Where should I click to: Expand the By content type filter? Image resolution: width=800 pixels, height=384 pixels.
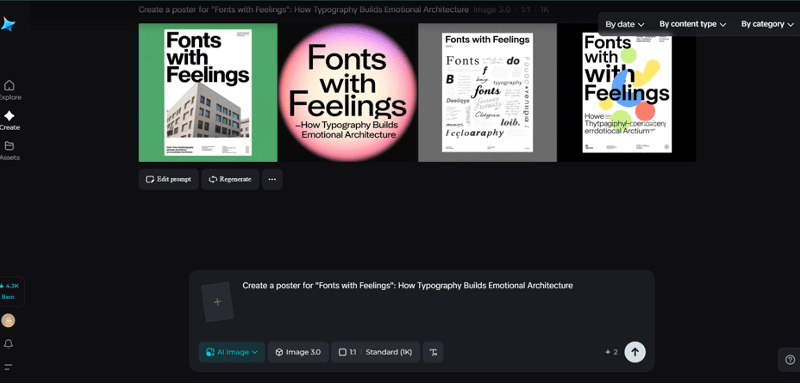(692, 24)
